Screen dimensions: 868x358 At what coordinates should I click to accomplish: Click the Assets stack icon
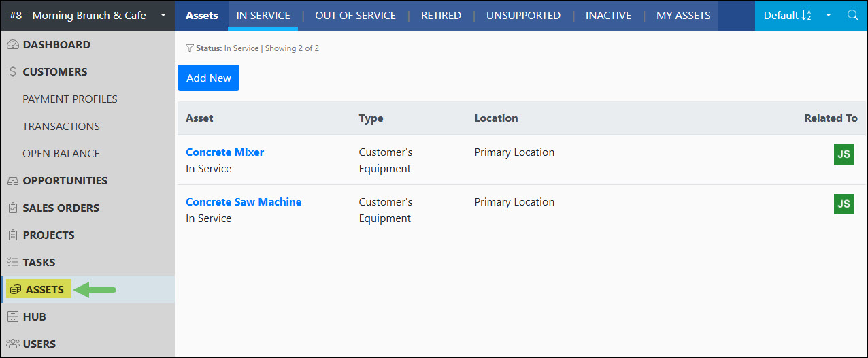pos(16,289)
